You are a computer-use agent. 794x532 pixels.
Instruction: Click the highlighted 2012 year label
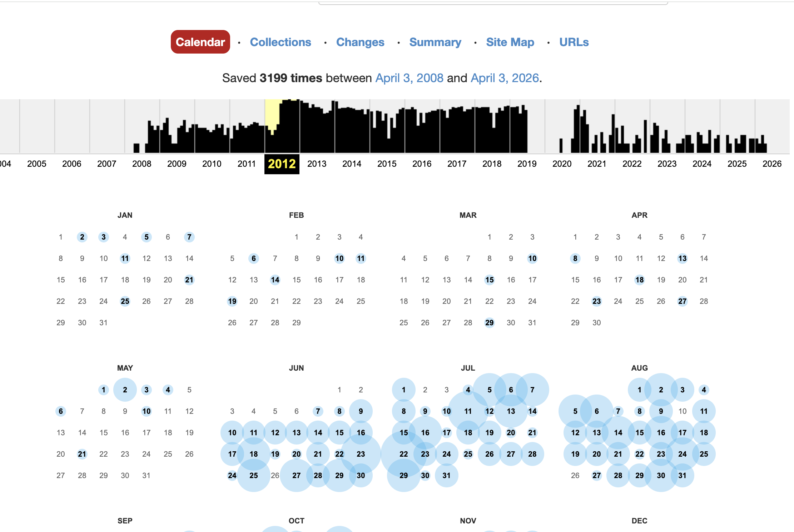click(x=282, y=164)
